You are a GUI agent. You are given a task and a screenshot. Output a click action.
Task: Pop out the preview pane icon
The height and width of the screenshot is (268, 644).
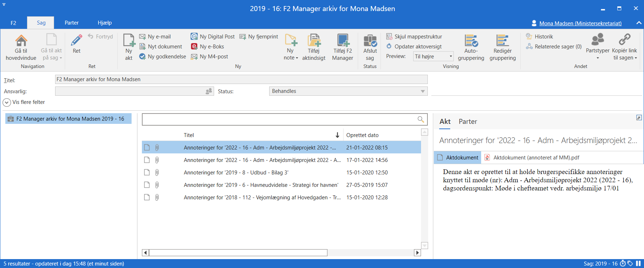pos(639,117)
